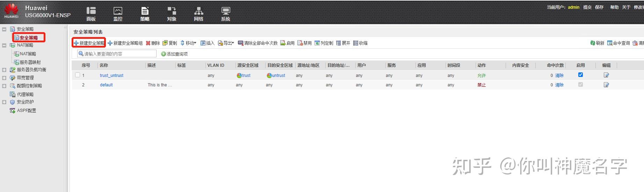Click the admin username link
The height and width of the screenshot is (192, 644).
(573, 7)
